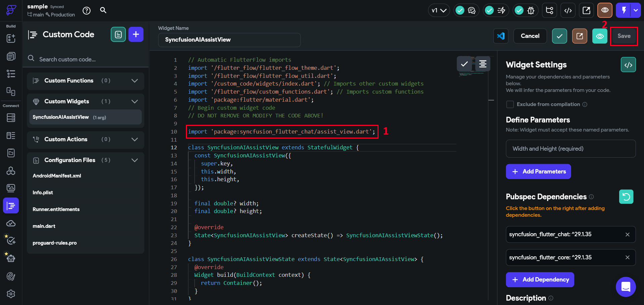Toggle the eye preview beside the Save button
Viewport: 644px width, 305px height.
click(600, 36)
